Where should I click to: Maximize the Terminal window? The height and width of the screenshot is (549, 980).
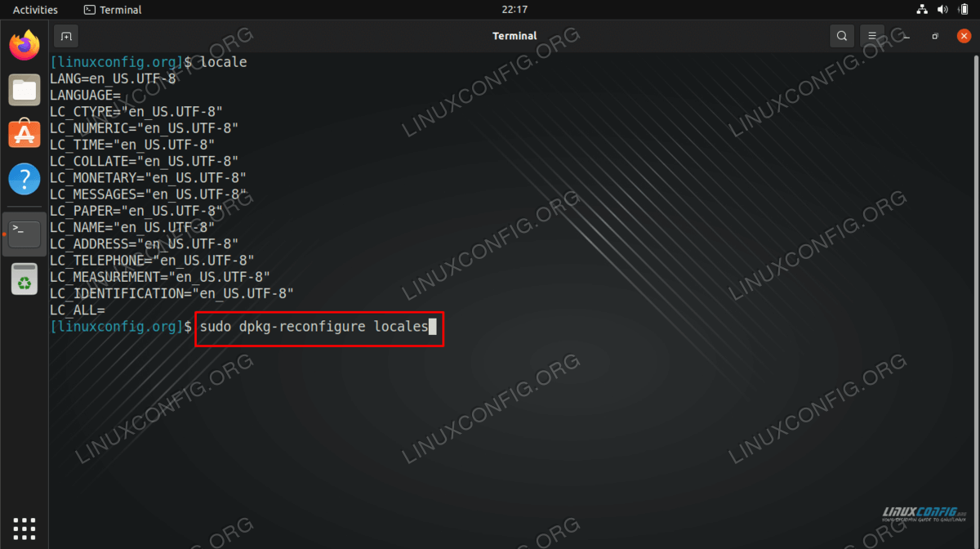[x=935, y=36]
